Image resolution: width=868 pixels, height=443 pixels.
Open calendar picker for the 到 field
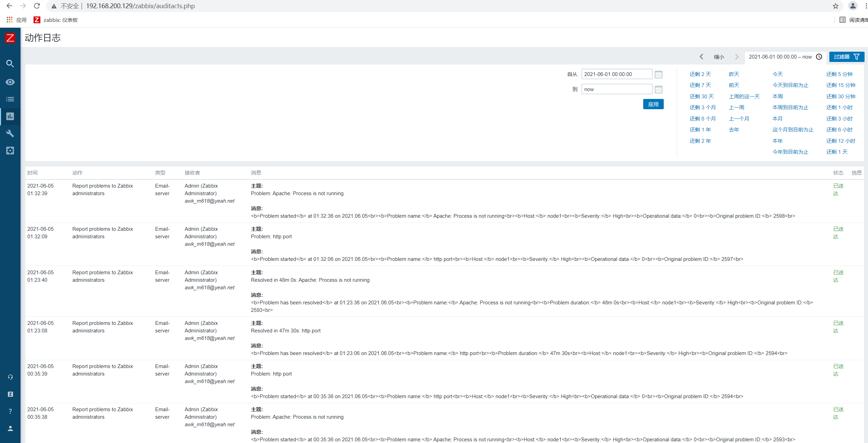pyautogui.click(x=658, y=89)
